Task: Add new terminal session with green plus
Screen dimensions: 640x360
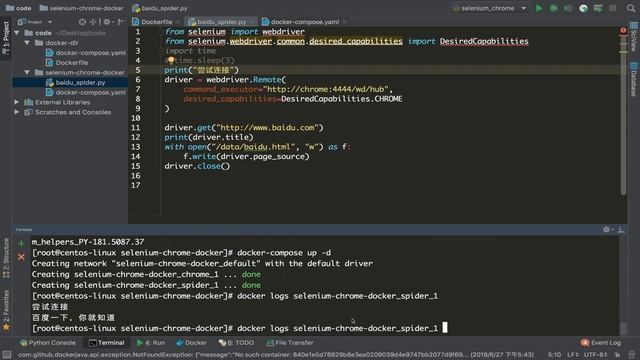Action: click(x=21, y=244)
